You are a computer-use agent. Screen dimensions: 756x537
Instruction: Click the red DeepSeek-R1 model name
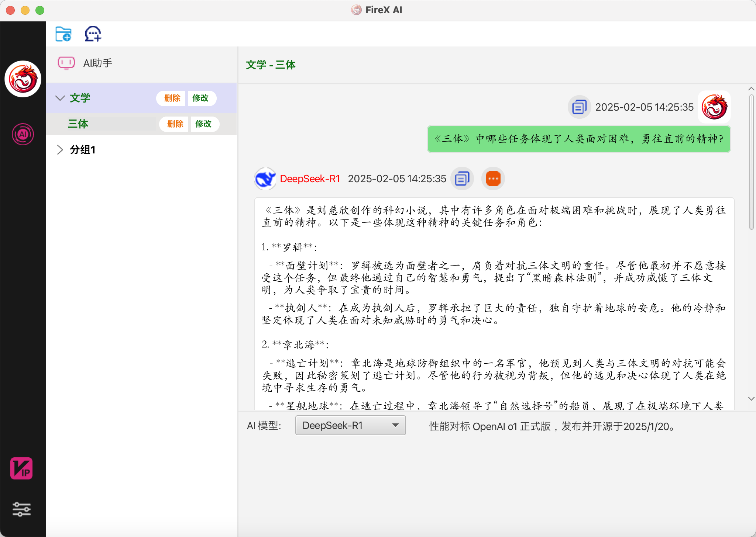point(310,179)
